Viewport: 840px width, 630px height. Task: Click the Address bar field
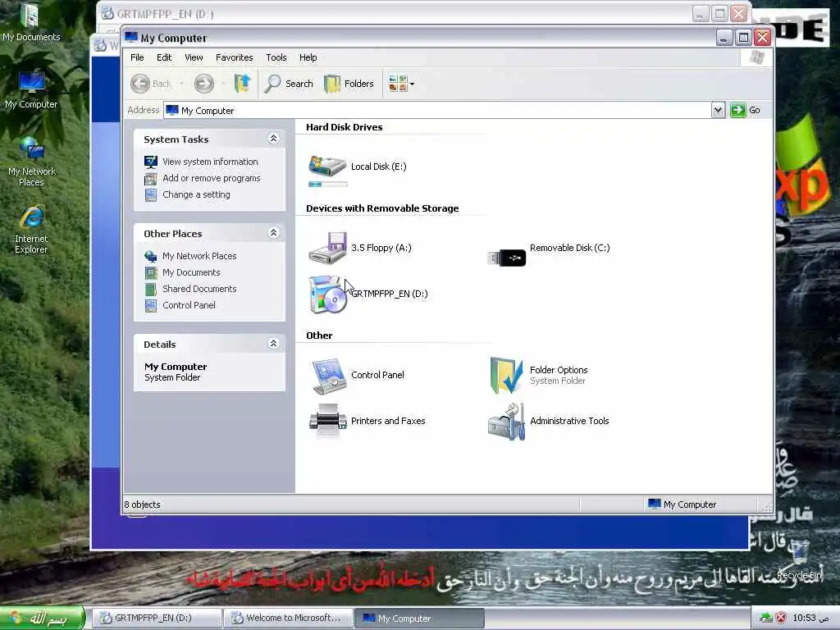438,111
